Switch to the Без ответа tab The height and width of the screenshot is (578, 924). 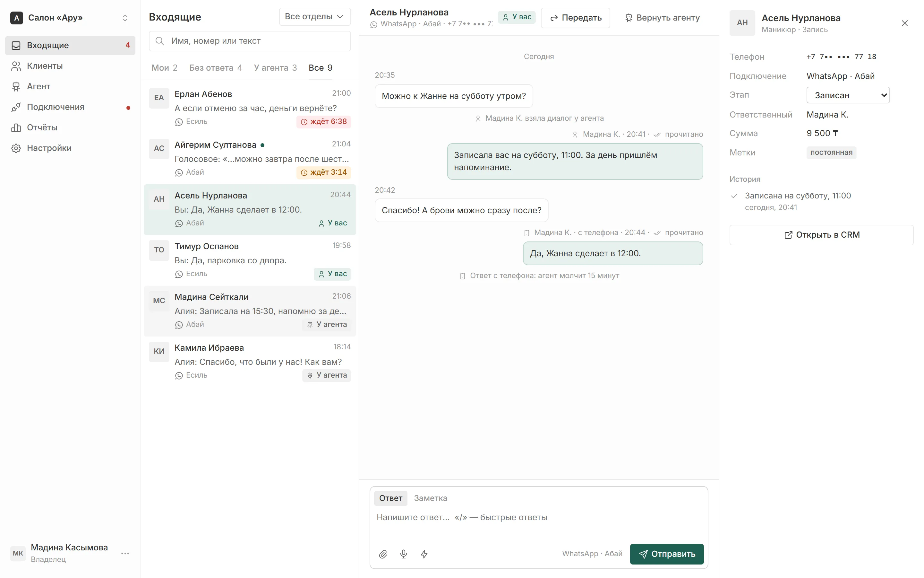pyautogui.click(x=216, y=68)
